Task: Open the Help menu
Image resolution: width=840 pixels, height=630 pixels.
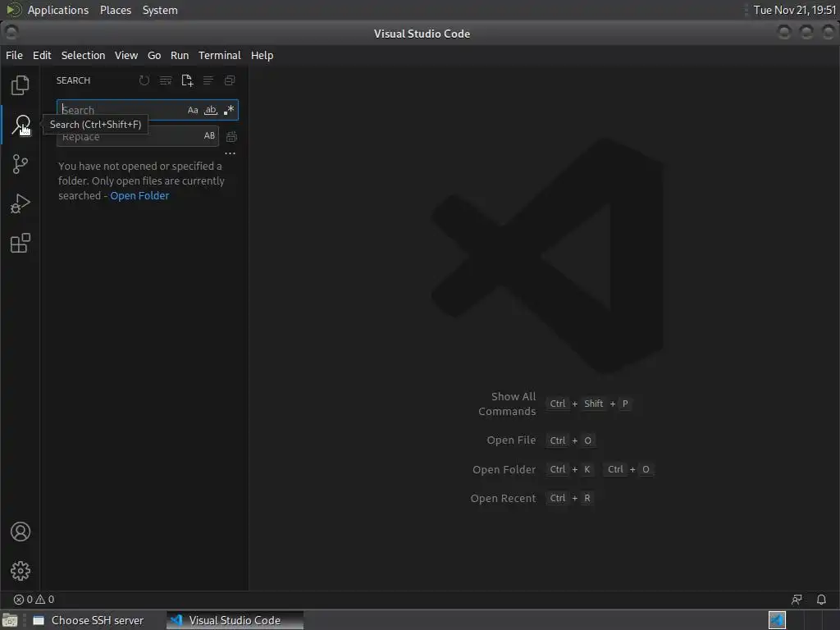Action: coord(262,55)
